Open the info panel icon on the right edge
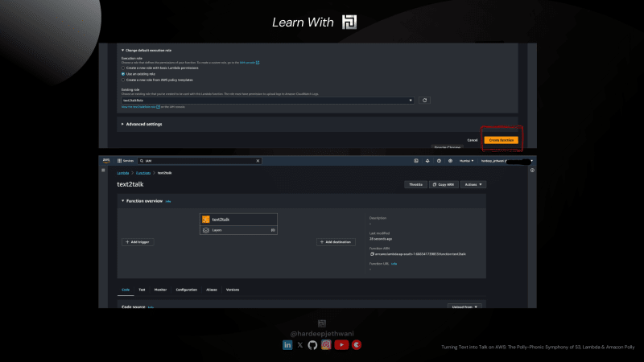Viewport: 644px width, 362px height. coord(532,170)
